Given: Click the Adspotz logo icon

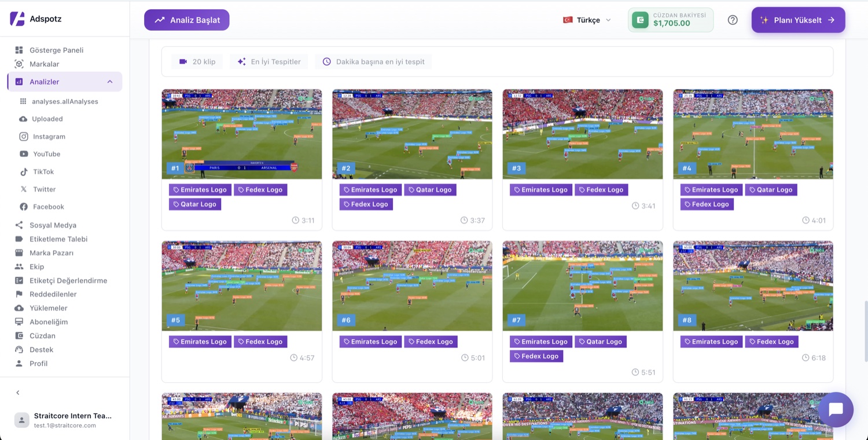Looking at the screenshot, I should coord(17,19).
